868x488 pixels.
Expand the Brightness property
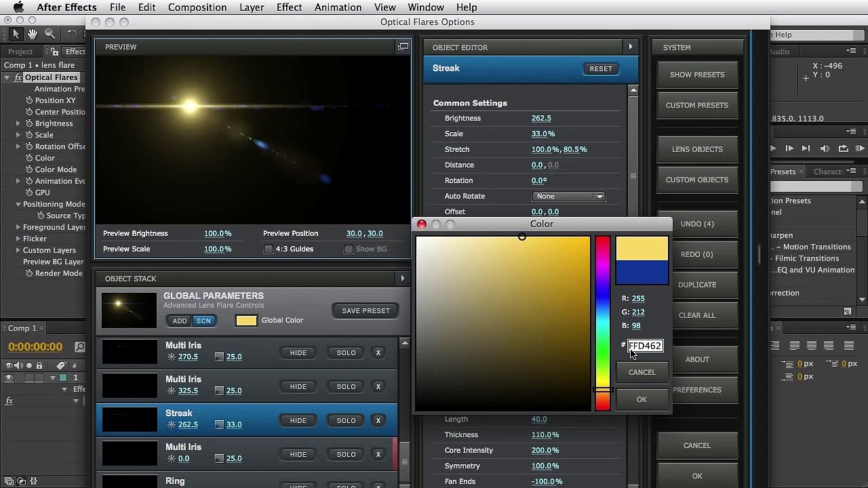[18, 123]
